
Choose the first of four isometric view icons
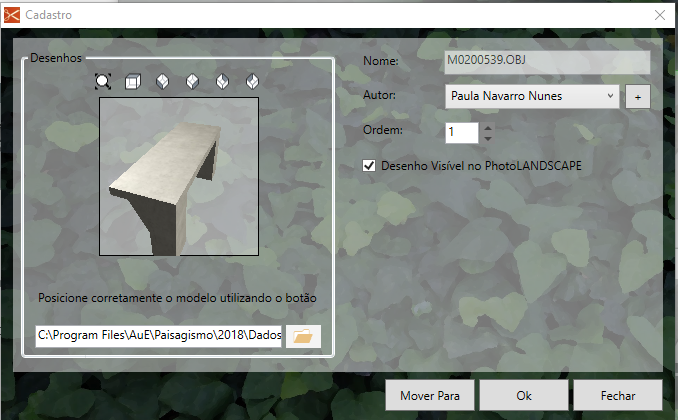163,81
